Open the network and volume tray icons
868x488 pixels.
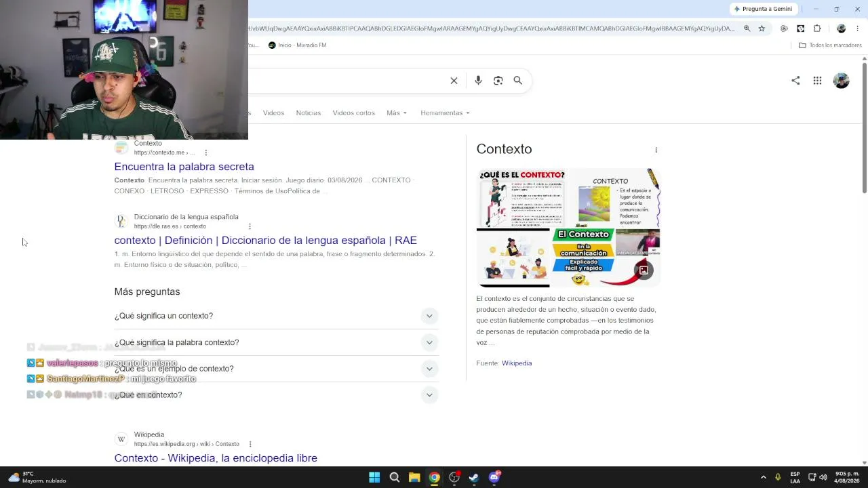point(818,477)
